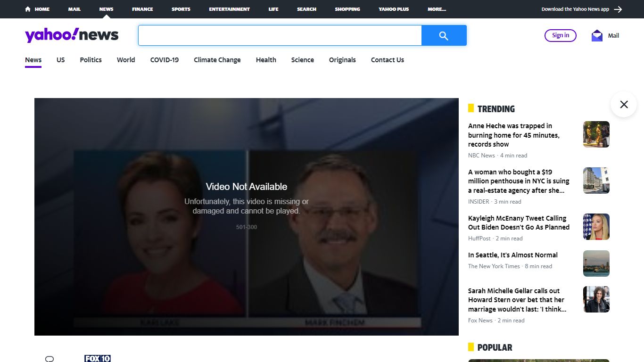Open Yahoo Plus in top bar
This screenshot has width=644, height=362.
[x=394, y=9]
